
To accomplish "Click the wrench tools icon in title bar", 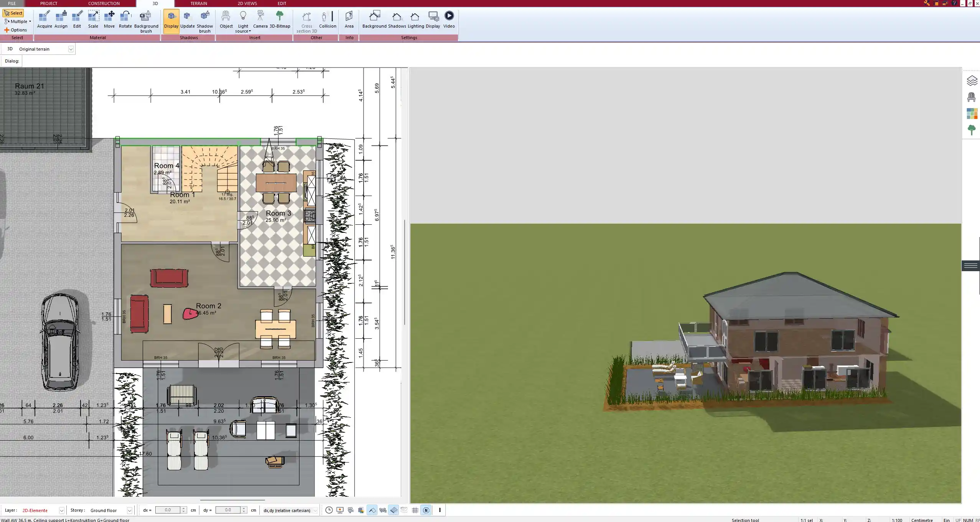I will [x=927, y=3].
